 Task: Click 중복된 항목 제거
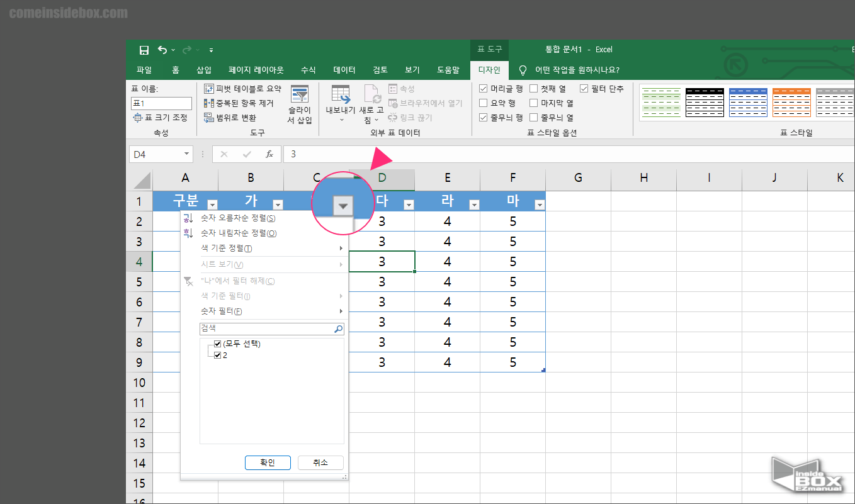(239, 103)
